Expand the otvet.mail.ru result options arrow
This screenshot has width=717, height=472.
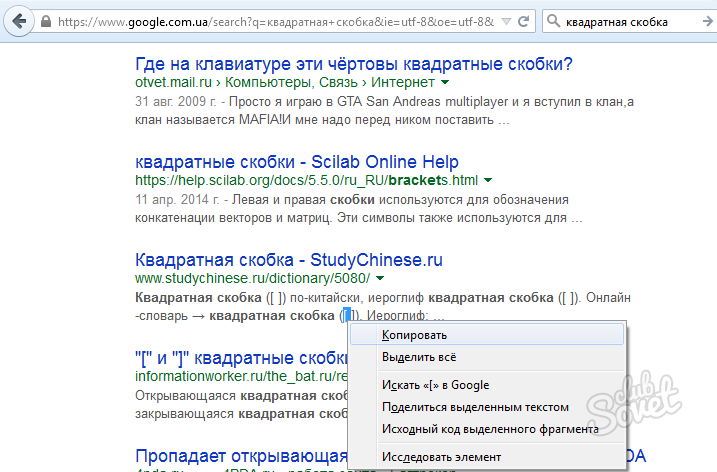pos(445,82)
